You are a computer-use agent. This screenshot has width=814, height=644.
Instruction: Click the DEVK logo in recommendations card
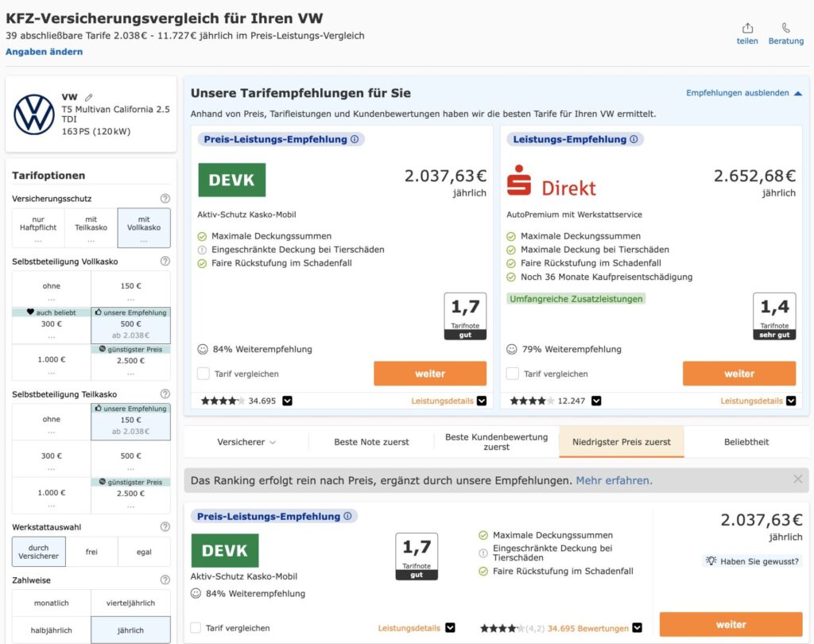tap(231, 180)
